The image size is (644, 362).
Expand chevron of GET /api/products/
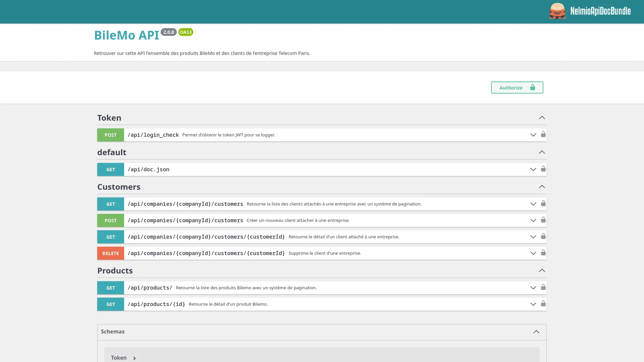click(x=533, y=288)
